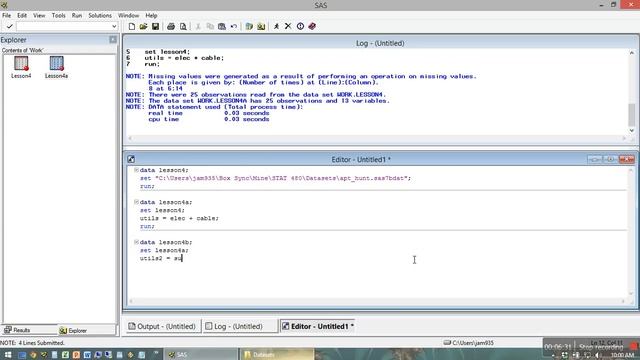Switch to the Results tab
The image size is (640, 360).
pos(17,330)
